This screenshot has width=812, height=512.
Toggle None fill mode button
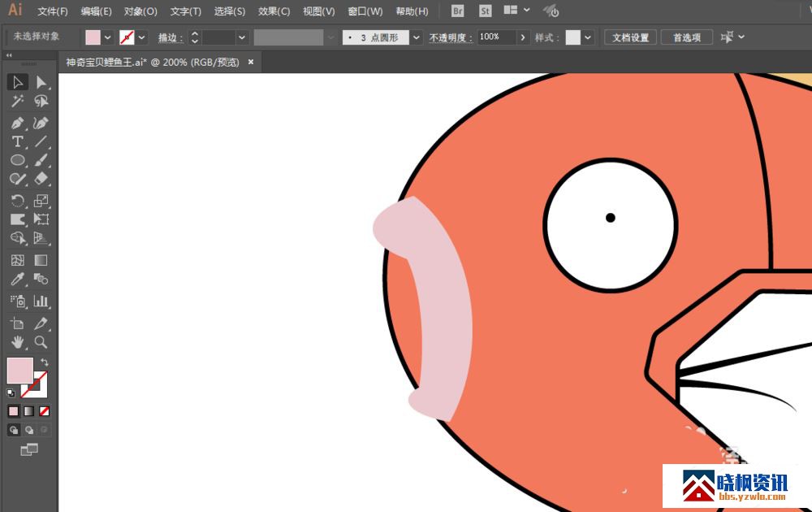coord(45,411)
